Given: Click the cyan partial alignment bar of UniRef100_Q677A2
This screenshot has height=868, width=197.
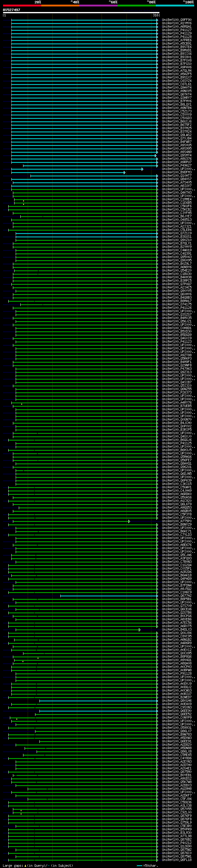Looking at the screenshot, I should point(109,596).
